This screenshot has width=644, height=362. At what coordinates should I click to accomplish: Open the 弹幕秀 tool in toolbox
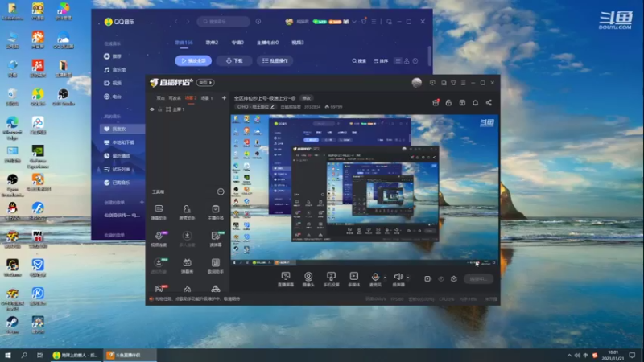[187, 265]
